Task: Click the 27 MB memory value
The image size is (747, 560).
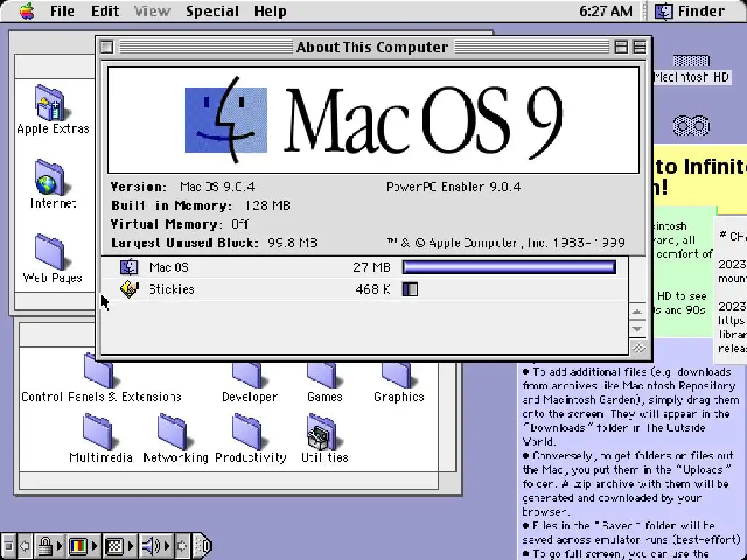Action: click(371, 267)
